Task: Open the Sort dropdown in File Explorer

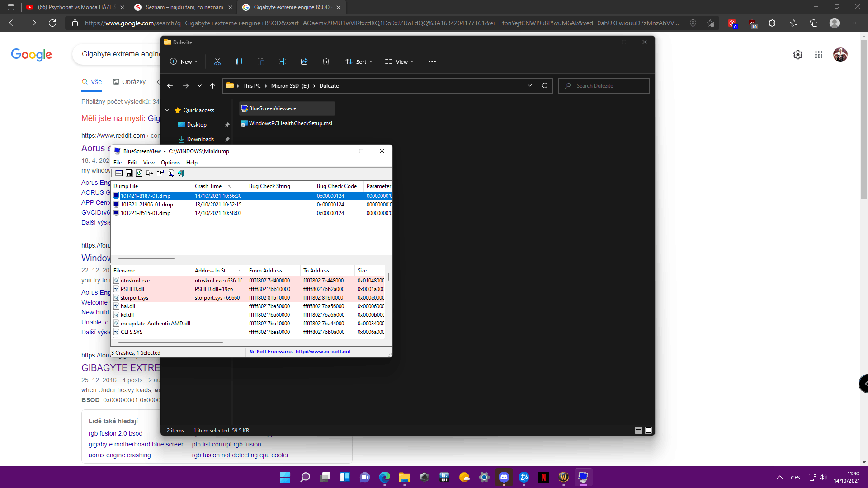Action: [359, 62]
